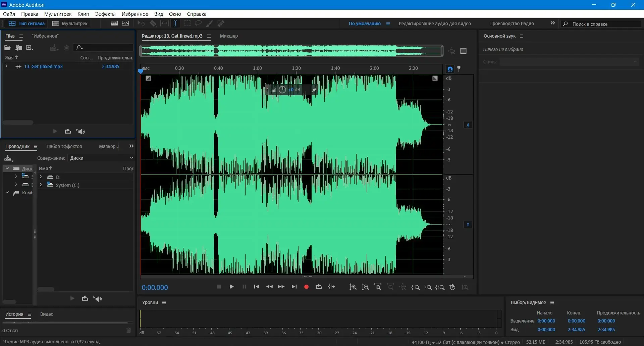Toggle the right channel П button
The height and width of the screenshot is (346, 644).
click(x=468, y=225)
